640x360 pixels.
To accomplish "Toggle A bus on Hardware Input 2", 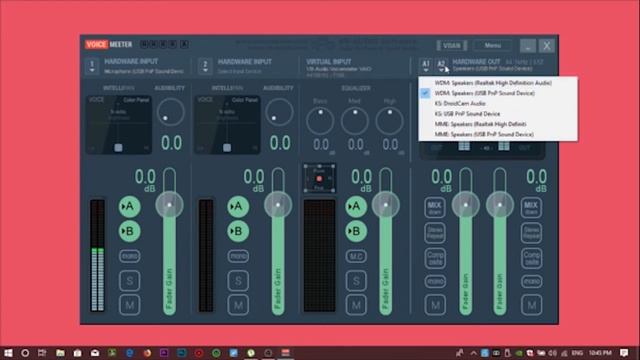I will (x=238, y=207).
